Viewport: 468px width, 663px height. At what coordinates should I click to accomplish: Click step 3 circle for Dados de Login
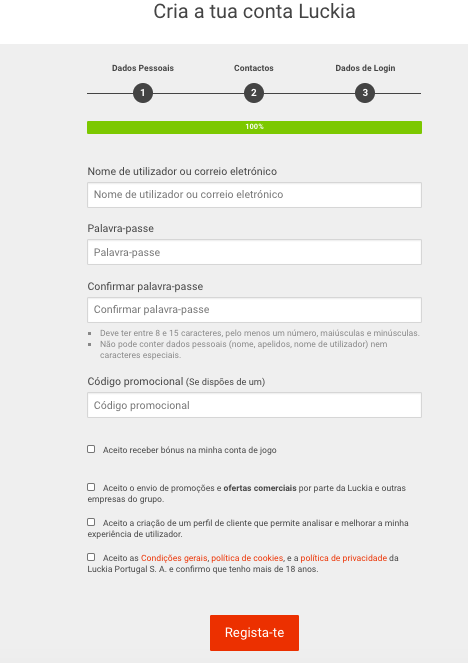click(365, 93)
